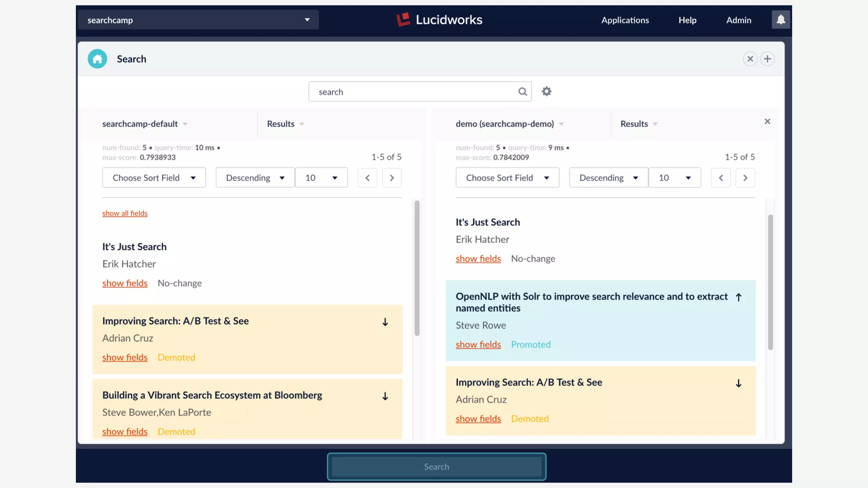This screenshot has height=488, width=868.
Task: Click the home icon beside Search title
Action: pyautogui.click(x=97, y=59)
